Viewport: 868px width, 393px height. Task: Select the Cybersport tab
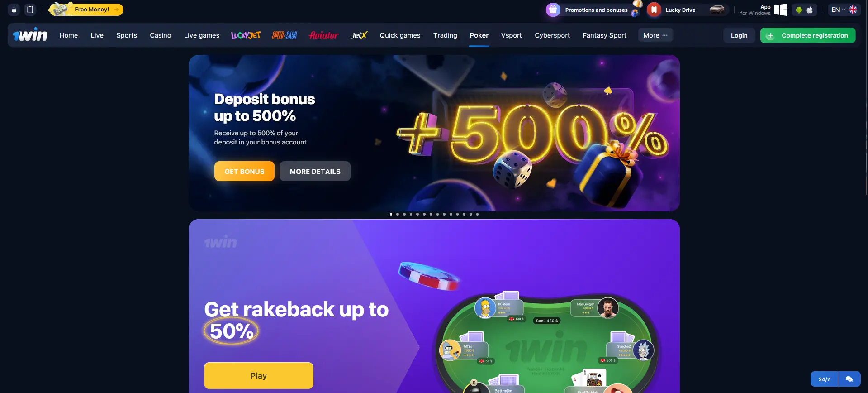coord(552,35)
